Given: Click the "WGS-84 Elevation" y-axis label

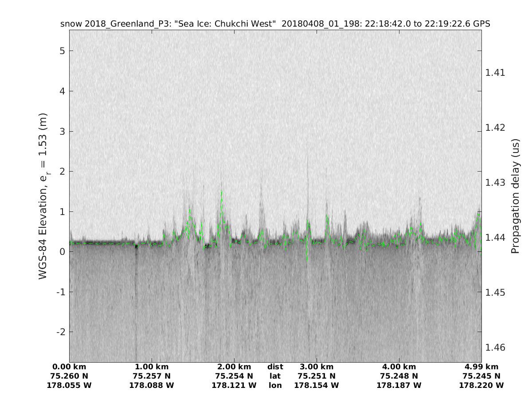Looking at the screenshot, I should (43, 195).
